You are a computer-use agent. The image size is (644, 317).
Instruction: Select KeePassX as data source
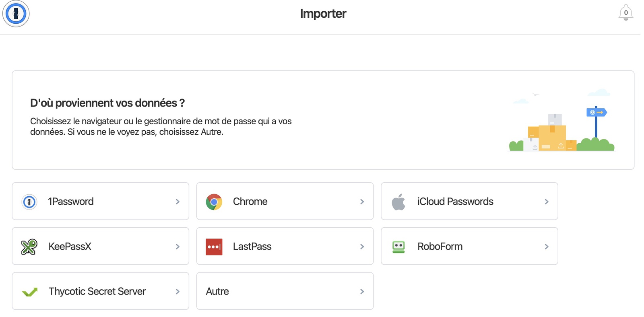(101, 246)
